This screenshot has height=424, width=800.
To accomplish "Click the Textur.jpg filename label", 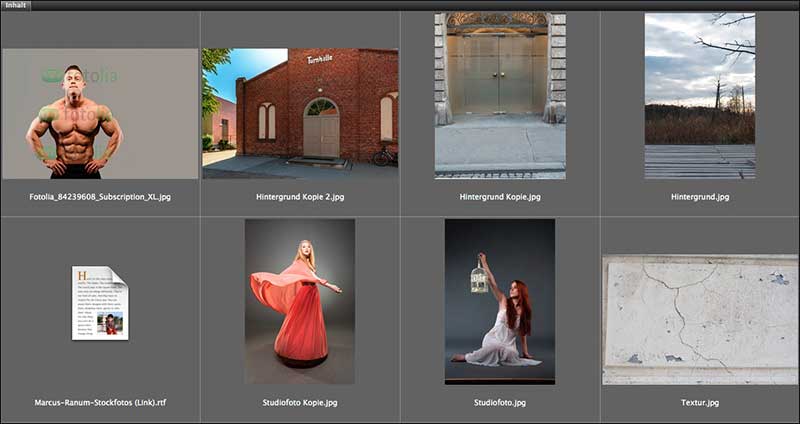I will (700, 403).
